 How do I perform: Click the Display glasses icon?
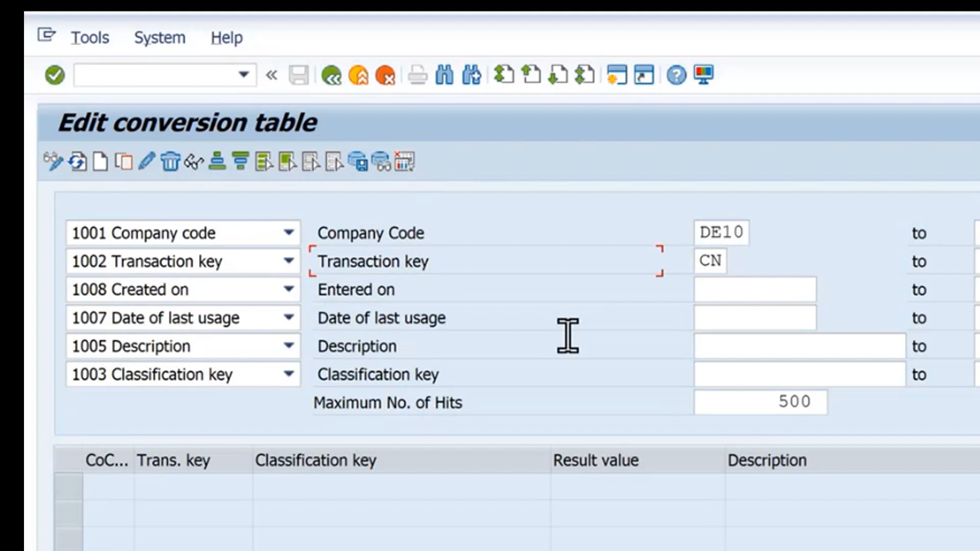tap(194, 162)
